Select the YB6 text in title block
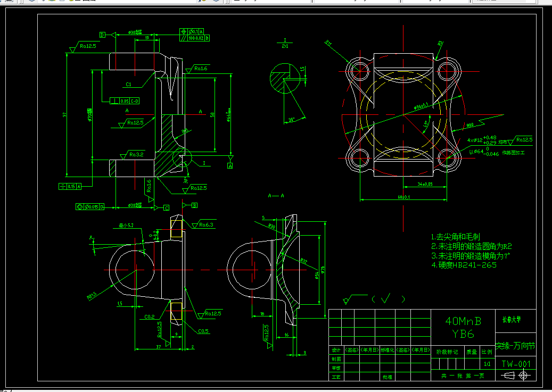552x392 pixels. click(463, 333)
